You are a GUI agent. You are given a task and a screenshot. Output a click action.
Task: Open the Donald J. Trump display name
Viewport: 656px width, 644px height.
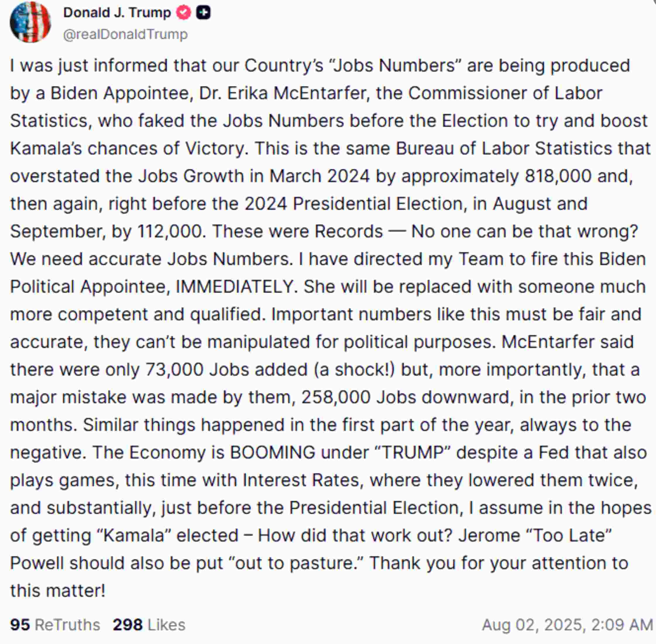(117, 13)
